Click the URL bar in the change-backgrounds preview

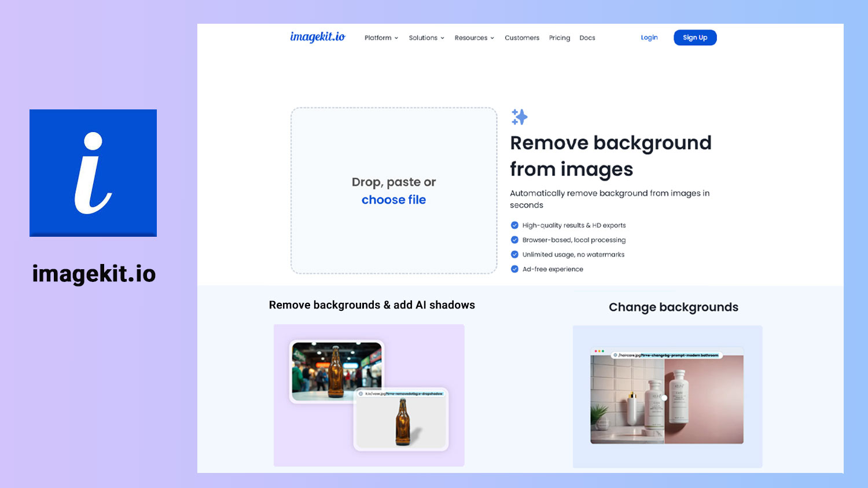[667, 355]
